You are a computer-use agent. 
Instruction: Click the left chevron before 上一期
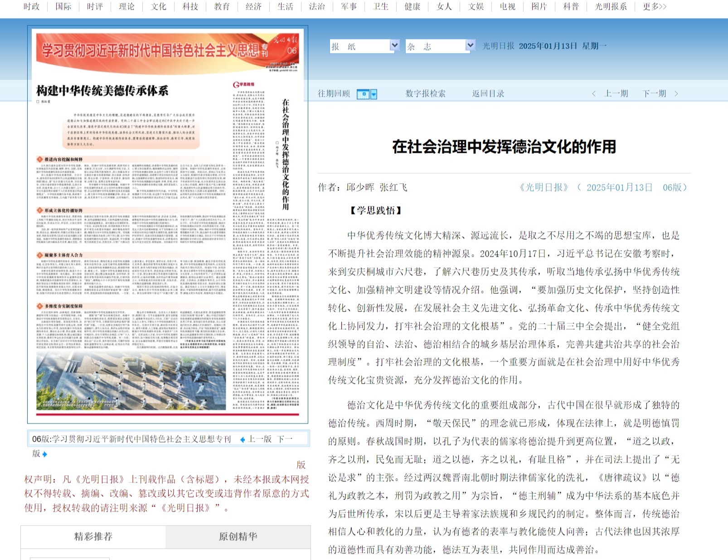[594, 94]
